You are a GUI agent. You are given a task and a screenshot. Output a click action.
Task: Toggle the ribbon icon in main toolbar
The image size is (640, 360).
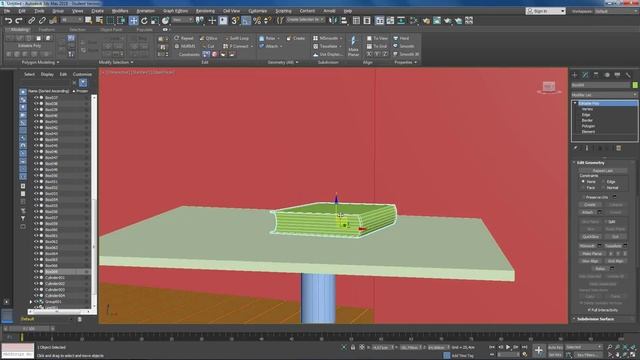click(x=380, y=20)
